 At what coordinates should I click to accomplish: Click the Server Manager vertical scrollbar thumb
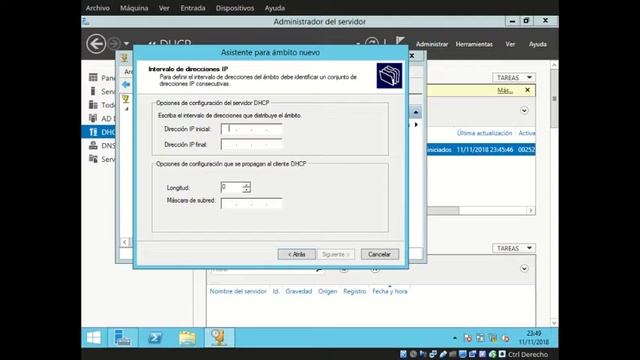pos(554,98)
